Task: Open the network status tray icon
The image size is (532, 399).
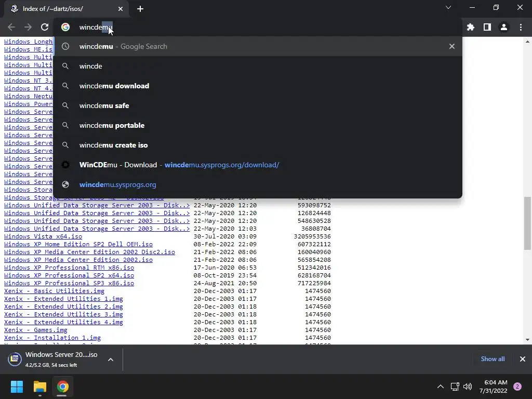Action: tap(455, 387)
